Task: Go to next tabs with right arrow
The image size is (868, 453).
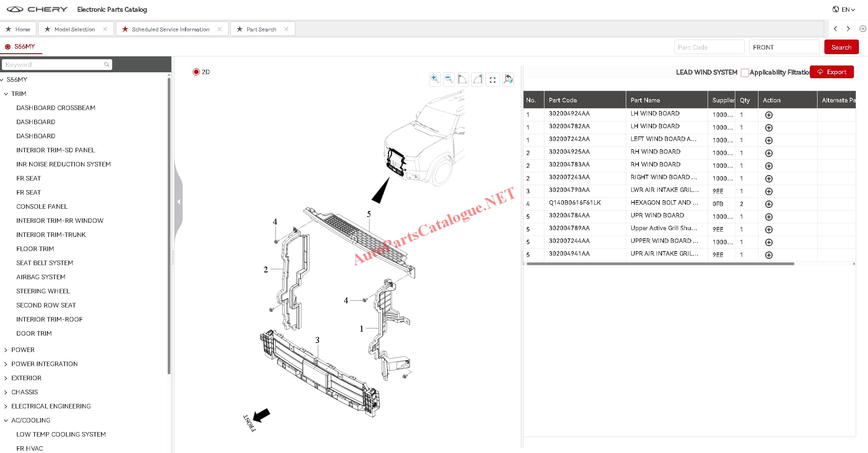Action: [x=848, y=29]
